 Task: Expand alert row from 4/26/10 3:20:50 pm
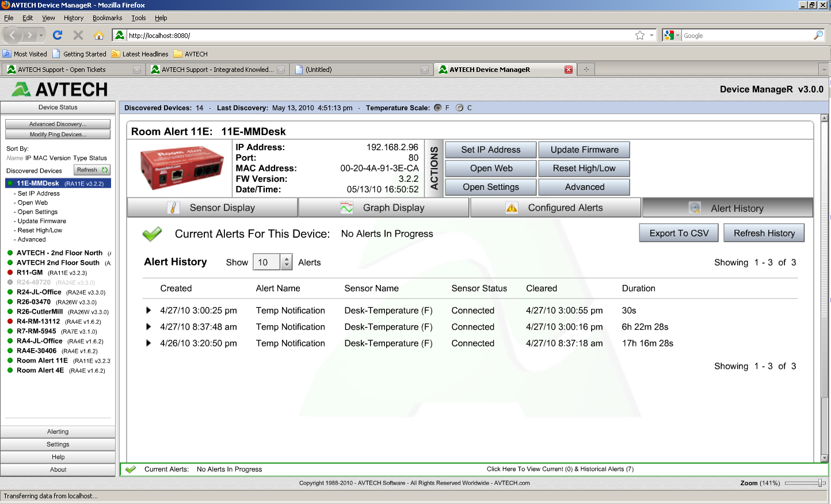(148, 343)
